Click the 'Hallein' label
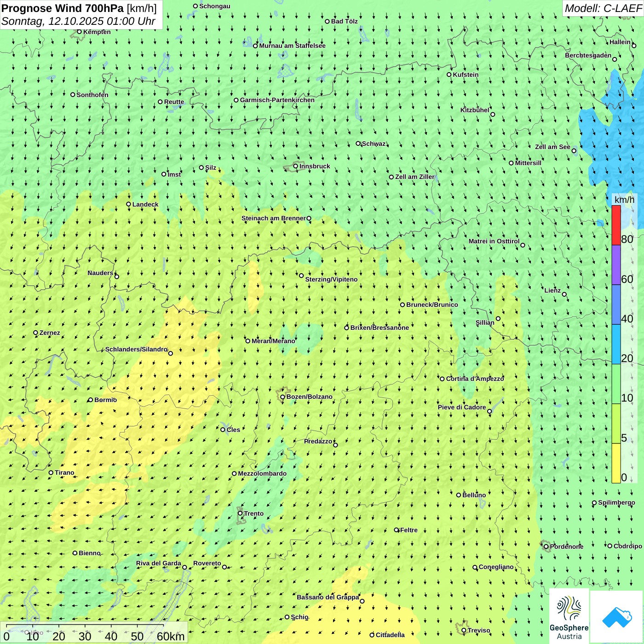 (620, 42)
